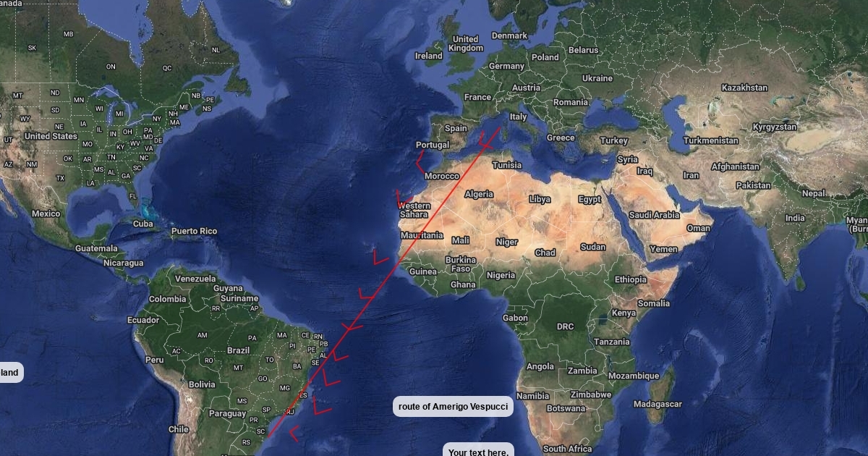868x456 pixels.
Task: Click the Puerto Rico label
Action: click(x=194, y=232)
